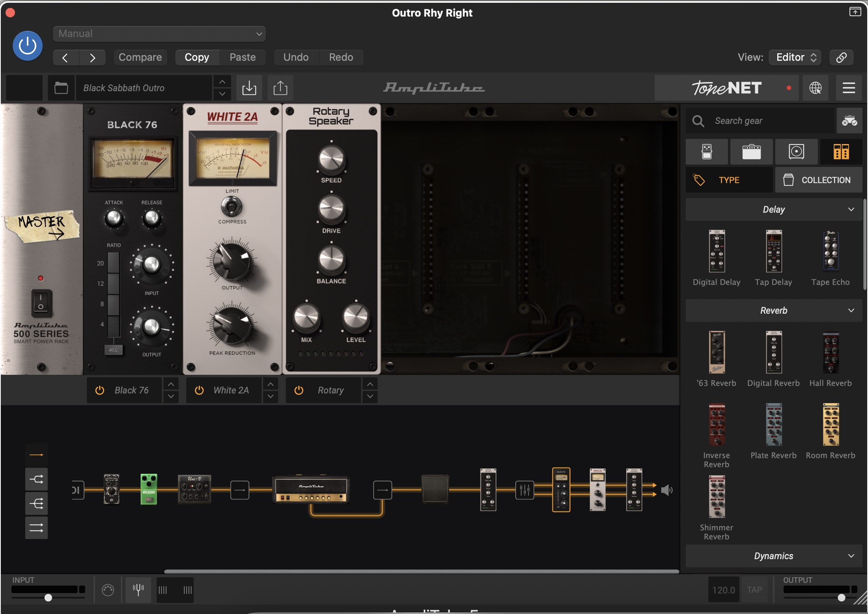
Task: Go to previous preset arrow
Action: [x=65, y=58]
